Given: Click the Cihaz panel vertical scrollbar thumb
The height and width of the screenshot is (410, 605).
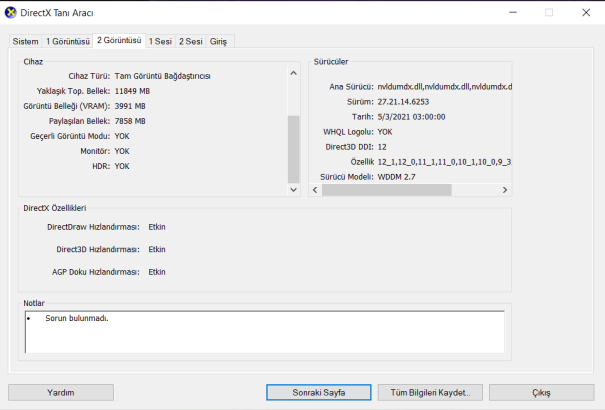Looking at the screenshot, I should [x=294, y=149].
